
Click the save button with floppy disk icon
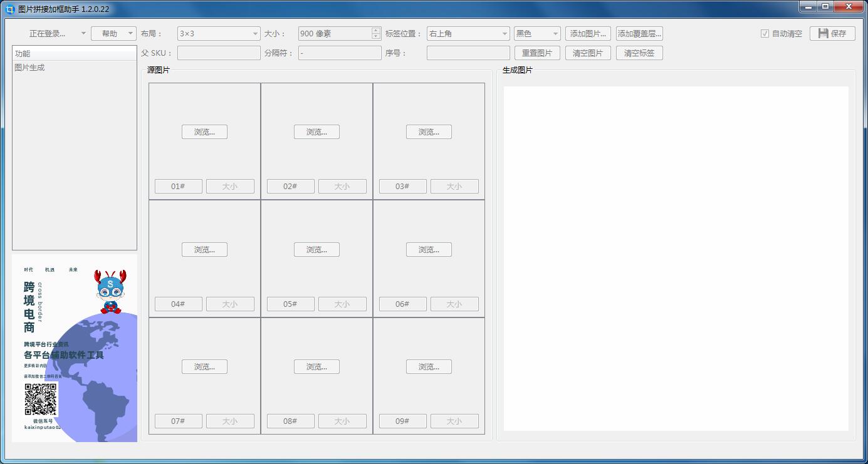(x=832, y=34)
